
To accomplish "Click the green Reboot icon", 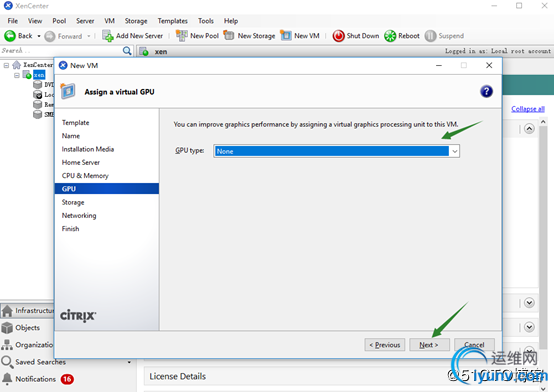I will coord(390,36).
